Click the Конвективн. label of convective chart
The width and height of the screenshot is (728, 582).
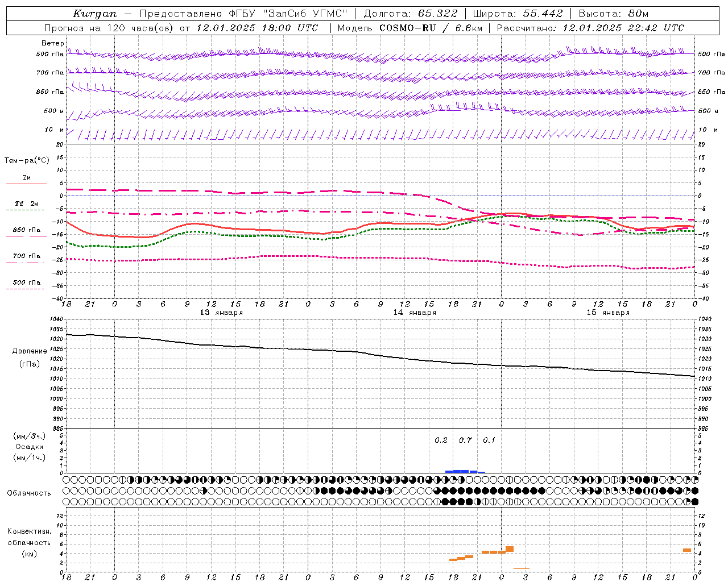(x=30, y=532)
